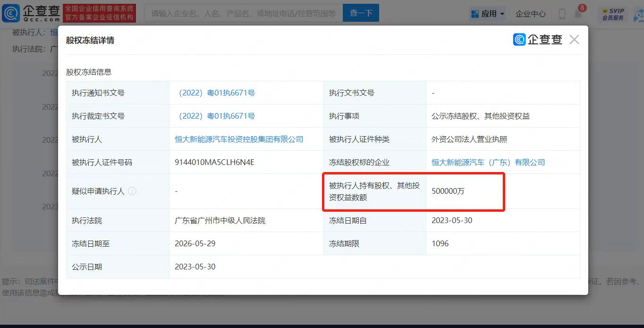Open 恒大新能源汽车(广东)有限公司 link
The width and height of the screenshot is (644, 328).
[488, 162]
